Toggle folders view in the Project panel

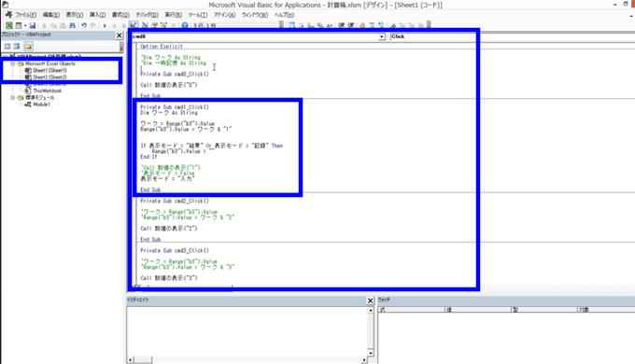pos(28,46)
